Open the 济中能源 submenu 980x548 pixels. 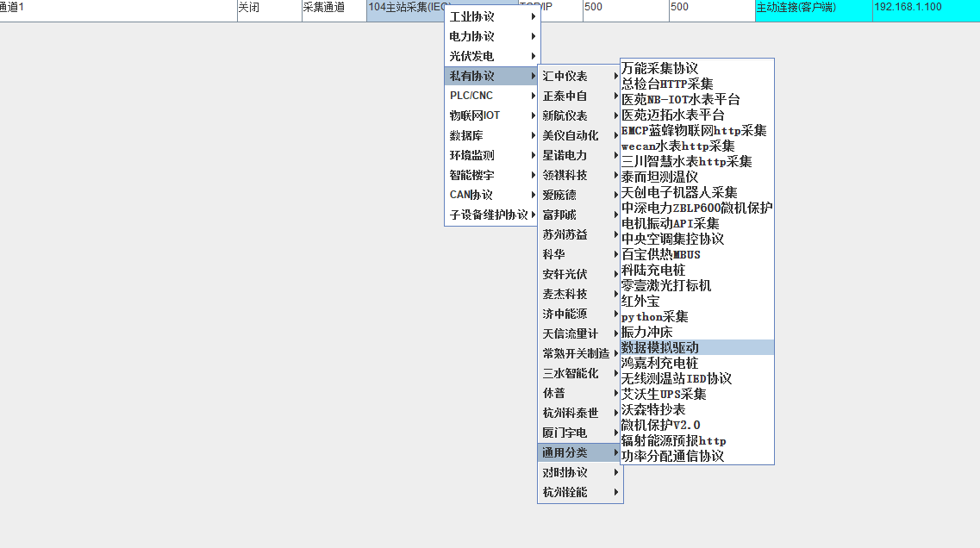[580, 314]
